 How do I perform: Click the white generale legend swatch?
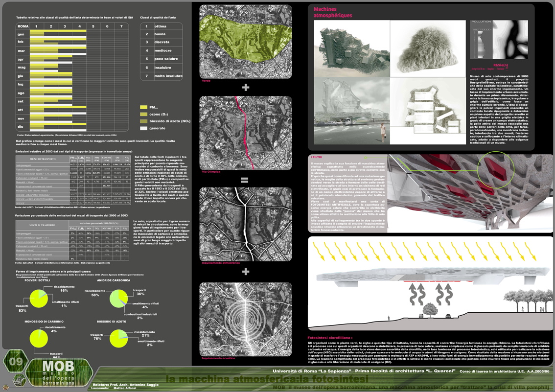[143, 128]
